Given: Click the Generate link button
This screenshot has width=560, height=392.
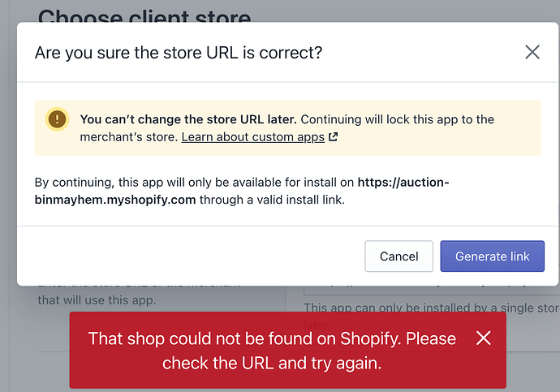Looking at the screenshot, I should point(492,256).
